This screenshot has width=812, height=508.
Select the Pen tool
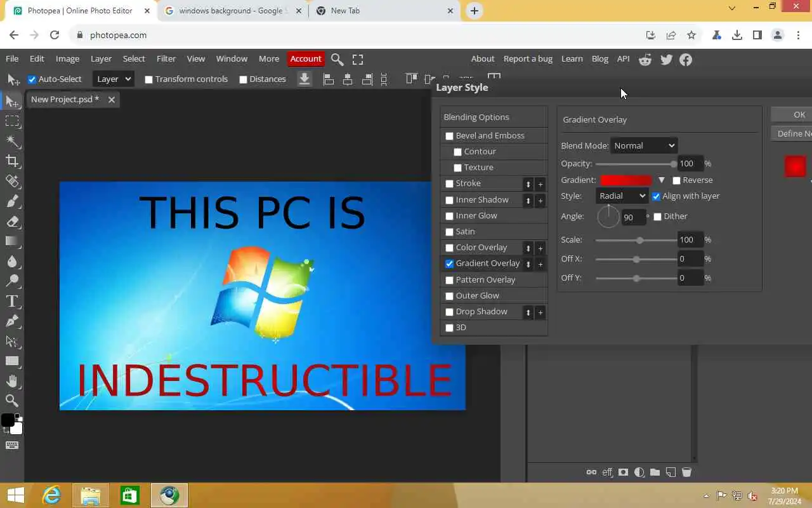12,321
